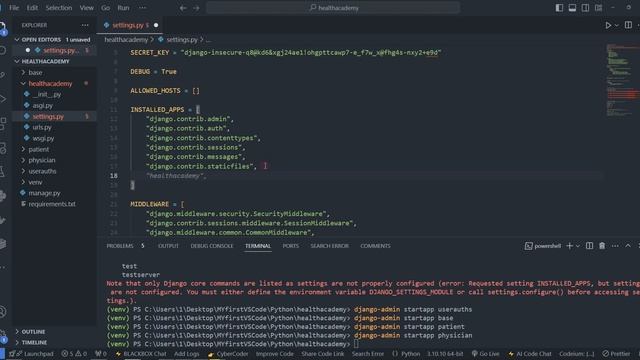640x360 pixels.
Task: Switch to the Search Error tab
Action: click(329, 246)
